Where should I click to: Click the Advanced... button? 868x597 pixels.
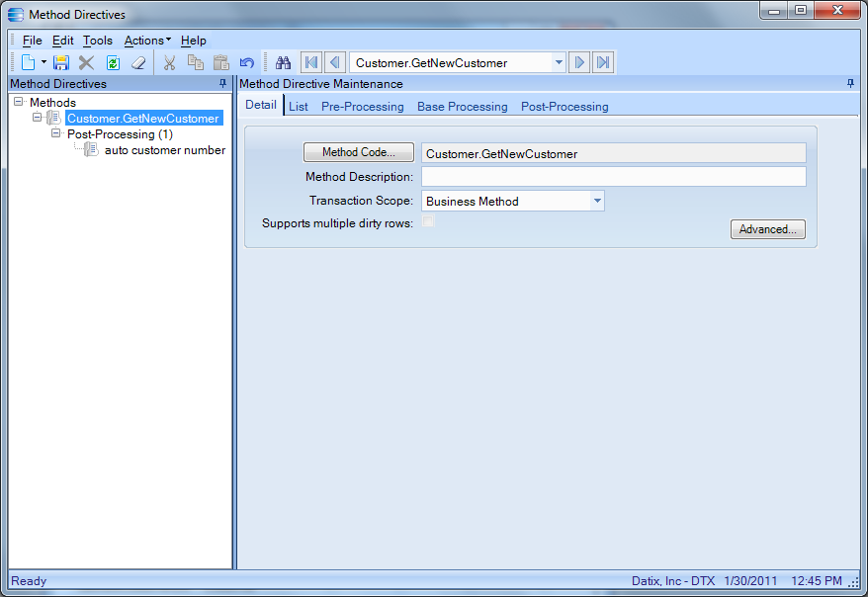pos(767,229)
